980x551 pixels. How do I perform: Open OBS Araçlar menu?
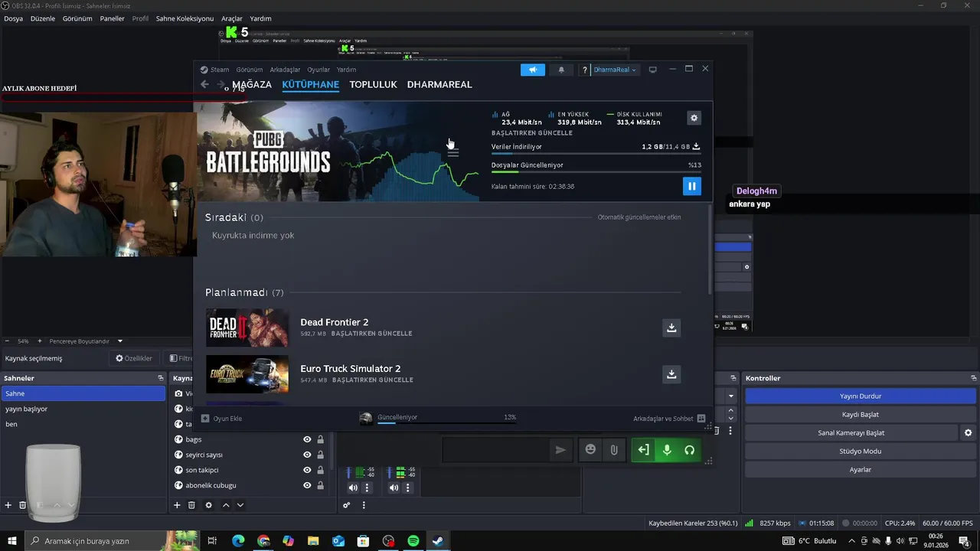point(231,18)
